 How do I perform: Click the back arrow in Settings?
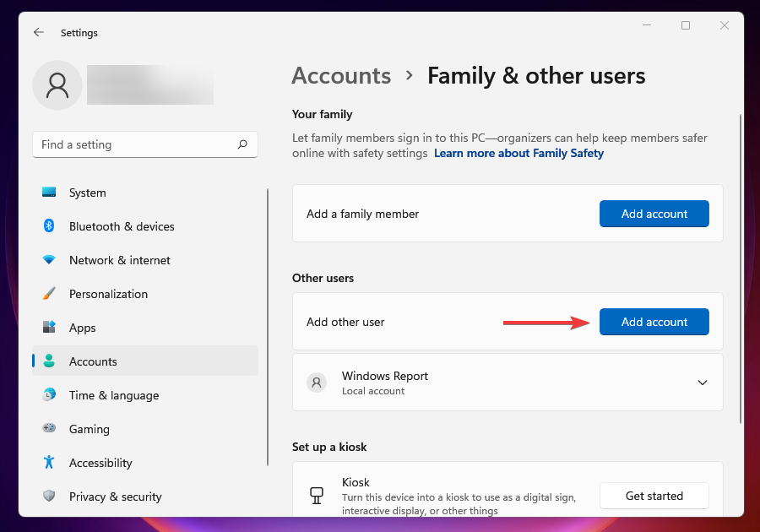tap(39, 32)
